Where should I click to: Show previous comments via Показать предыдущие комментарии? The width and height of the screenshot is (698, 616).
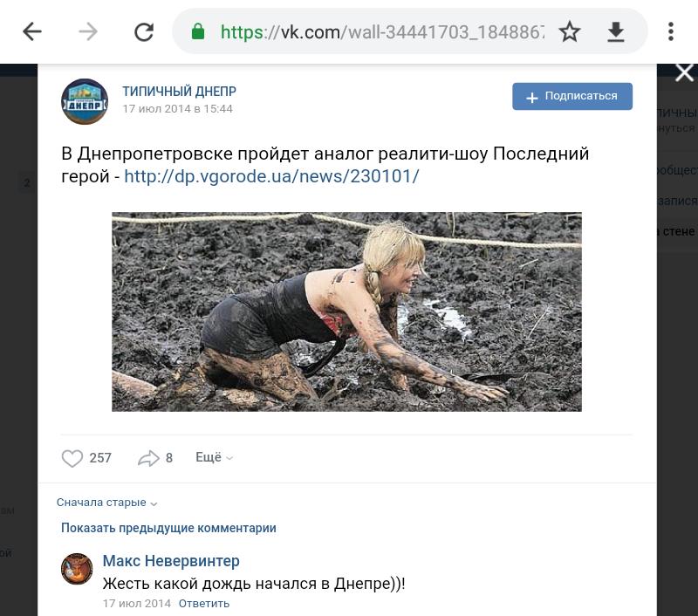click(168, 528)
